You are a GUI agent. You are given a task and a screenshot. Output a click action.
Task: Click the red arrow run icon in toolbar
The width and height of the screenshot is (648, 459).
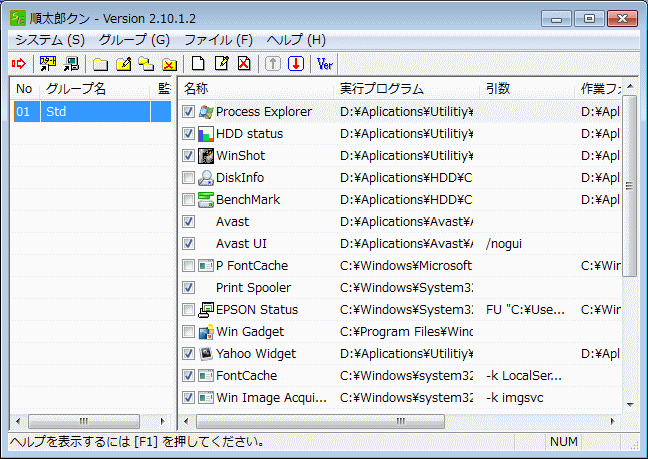point(18,64)
